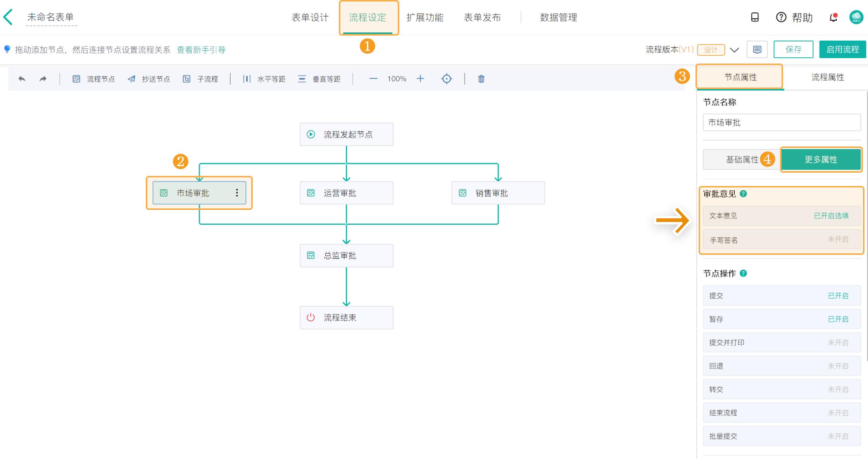This screenshot has height=459, width=868.
Task: Open the version notes icon beside Save
Action: click(x=757, y=50)
